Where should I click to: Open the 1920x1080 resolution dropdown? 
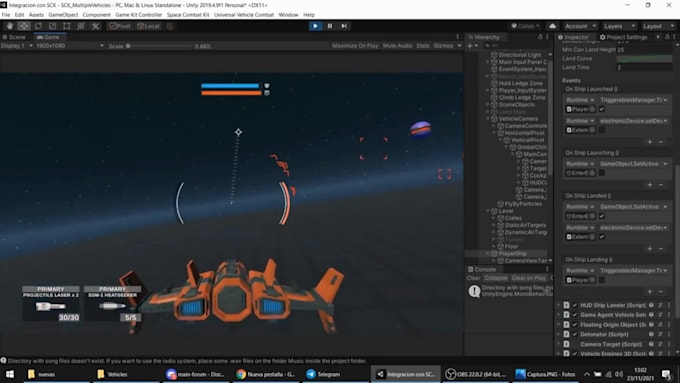[70, 46]
